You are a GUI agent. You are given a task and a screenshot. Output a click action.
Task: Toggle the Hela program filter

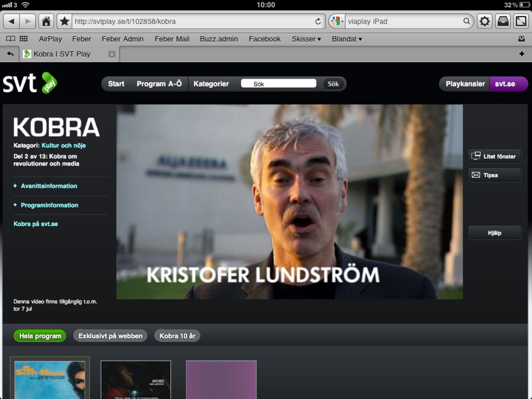click(x=39, y=335)
